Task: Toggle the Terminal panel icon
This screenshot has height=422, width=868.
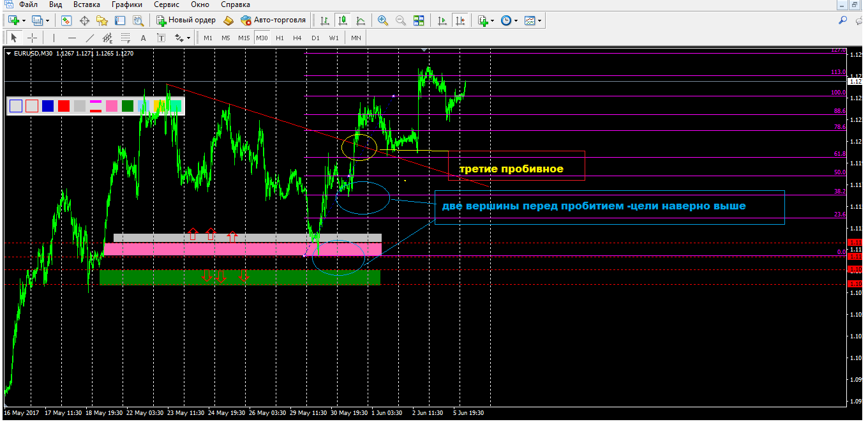Action: click(119, 20)
